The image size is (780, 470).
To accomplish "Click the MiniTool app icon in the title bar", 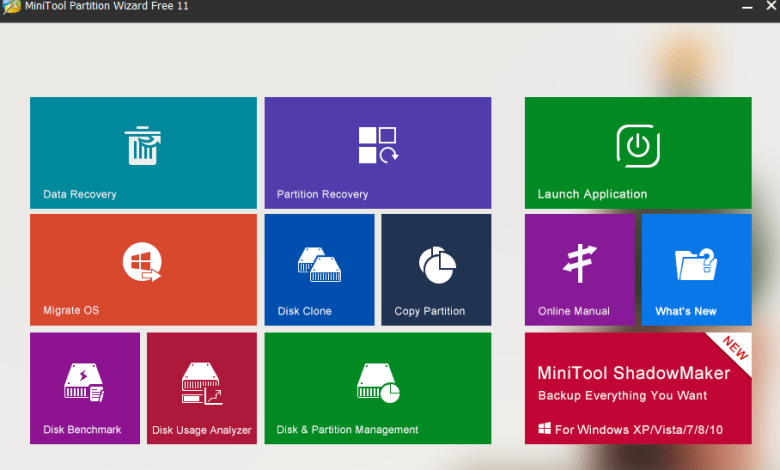I will coord(11,6).
